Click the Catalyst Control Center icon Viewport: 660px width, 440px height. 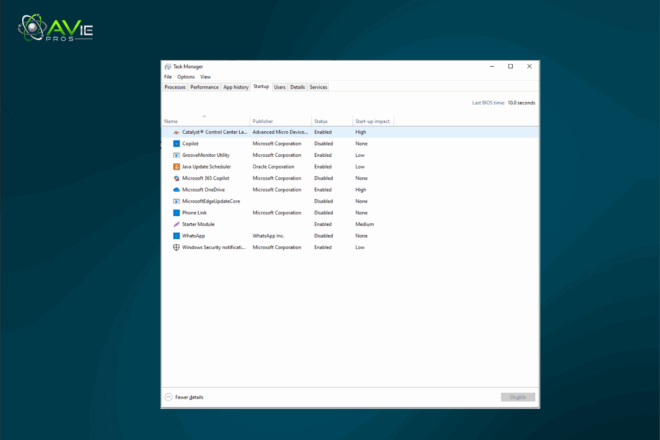(176, 132)
